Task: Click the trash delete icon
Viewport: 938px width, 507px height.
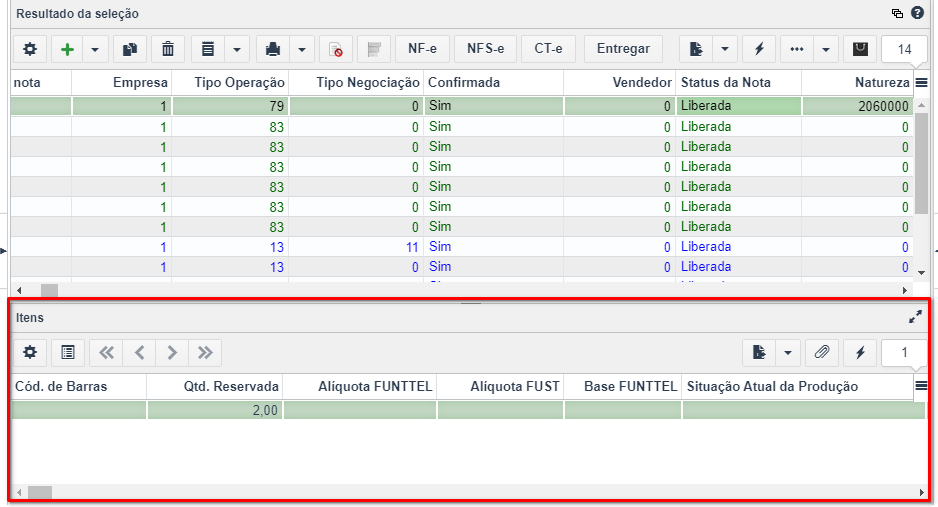Action: (168, 49)
